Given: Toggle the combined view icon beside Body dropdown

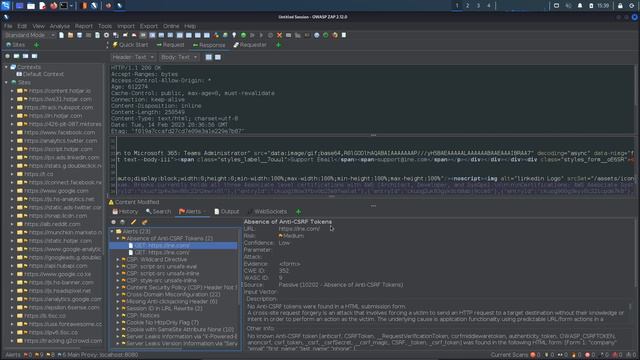Looking at the screenshot, I should click(x=218, y=57).
